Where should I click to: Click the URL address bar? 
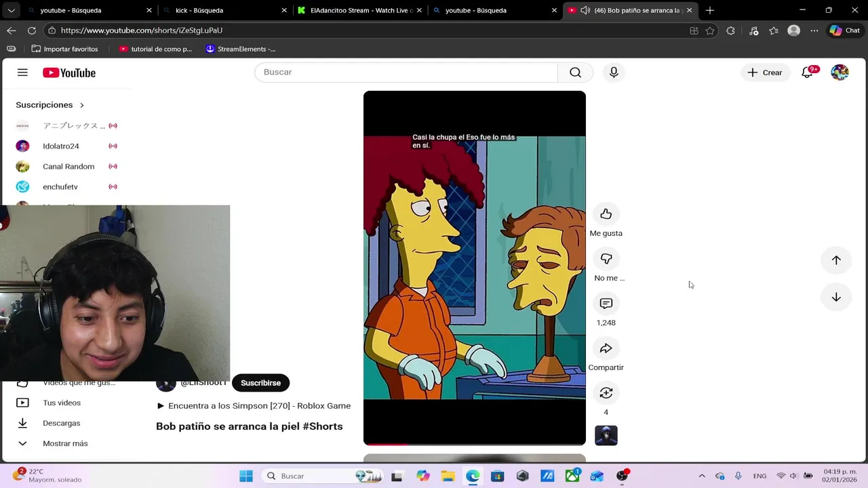click(366, 30)
